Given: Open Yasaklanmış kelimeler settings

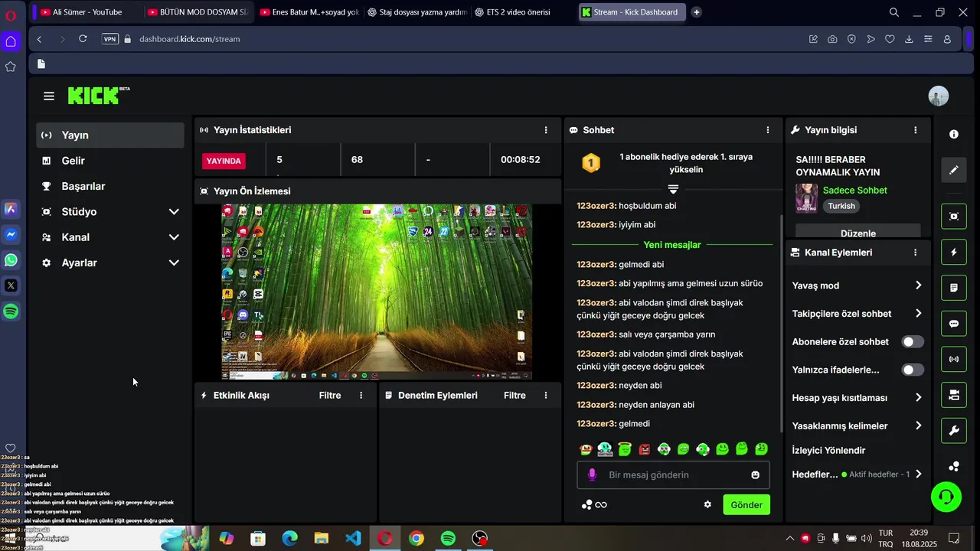Looking at the screenshot, I should point(857,425).
